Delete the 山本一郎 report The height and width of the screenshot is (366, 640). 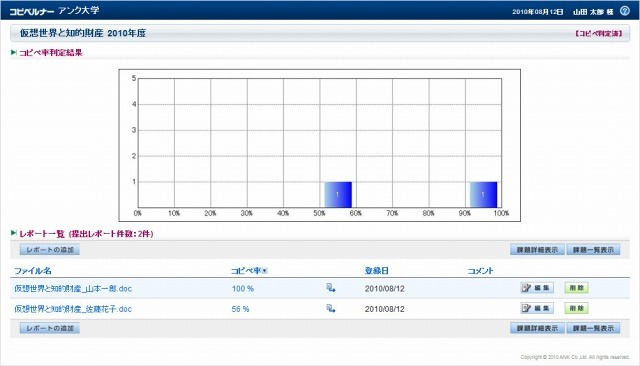[x=576, y=288]
